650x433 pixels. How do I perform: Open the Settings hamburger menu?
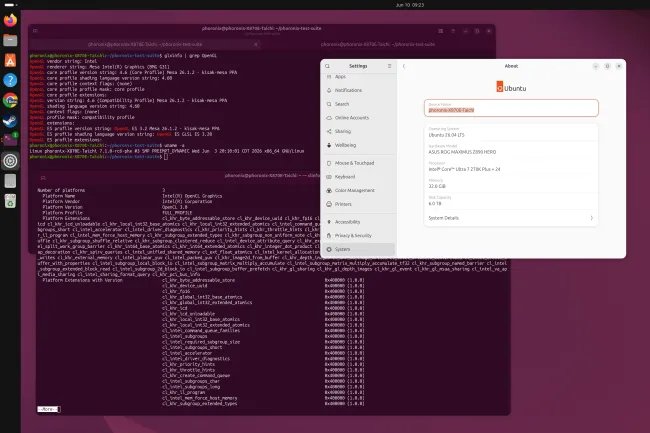pos(389,66)
